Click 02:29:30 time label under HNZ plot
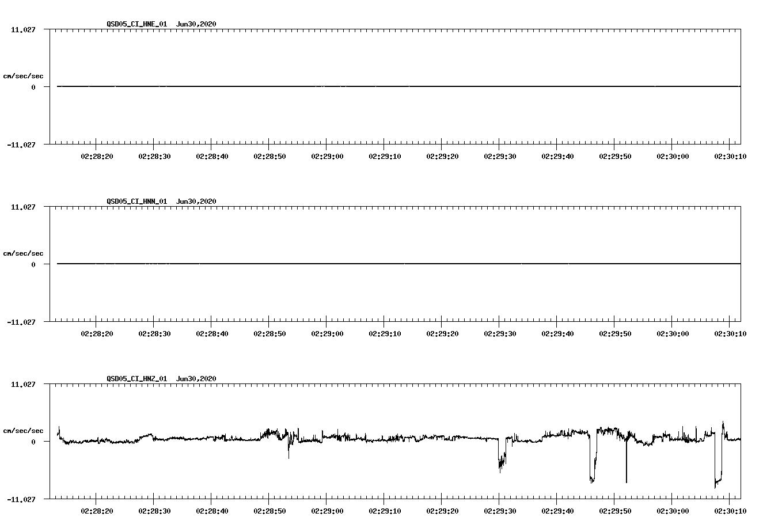 (500, 511)
